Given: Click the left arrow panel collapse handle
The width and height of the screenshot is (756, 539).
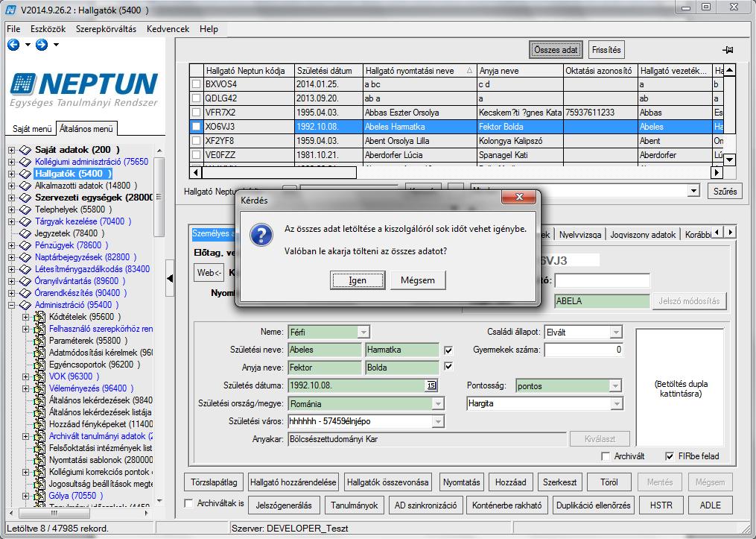Looking at the screenshot, I should 170,278.
